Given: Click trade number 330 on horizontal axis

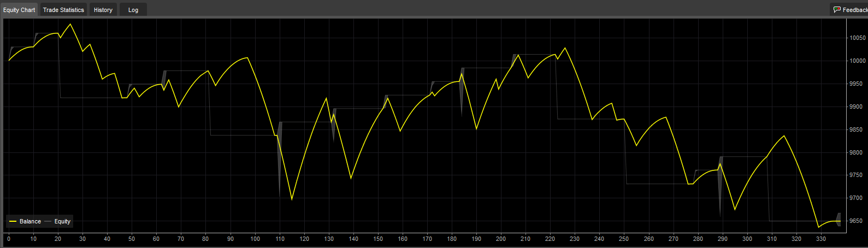Looking at the screenshot, I should tap(821, 239).
